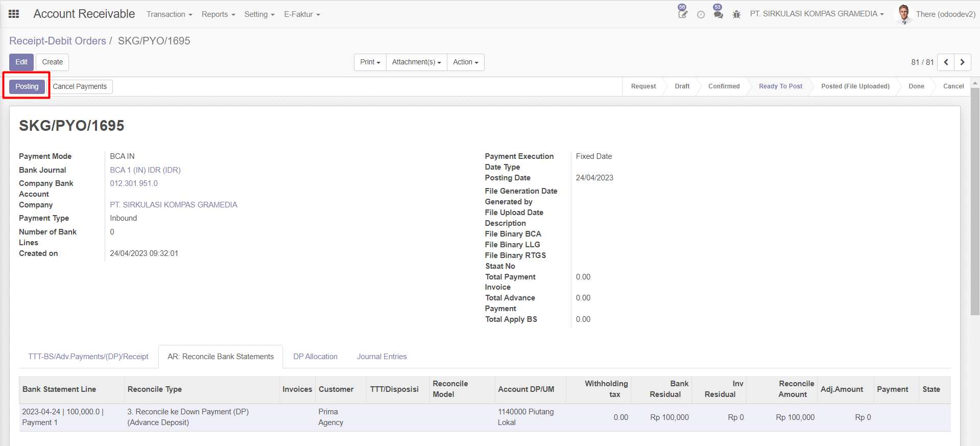Click the Confirmed status stage
980x446 pixels.
(724, 86)
